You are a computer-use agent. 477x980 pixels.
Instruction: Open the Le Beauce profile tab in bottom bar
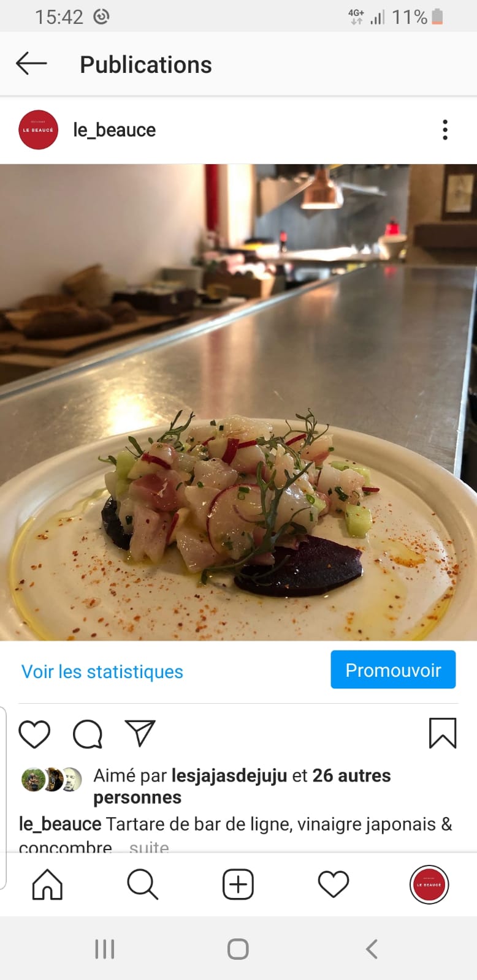pyautogui.click(x=429, y=884)
